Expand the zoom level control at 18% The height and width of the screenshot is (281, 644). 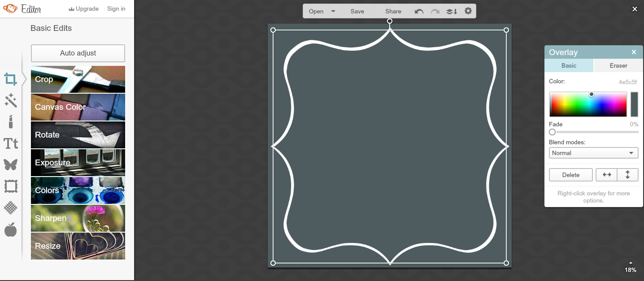point(631,268)
